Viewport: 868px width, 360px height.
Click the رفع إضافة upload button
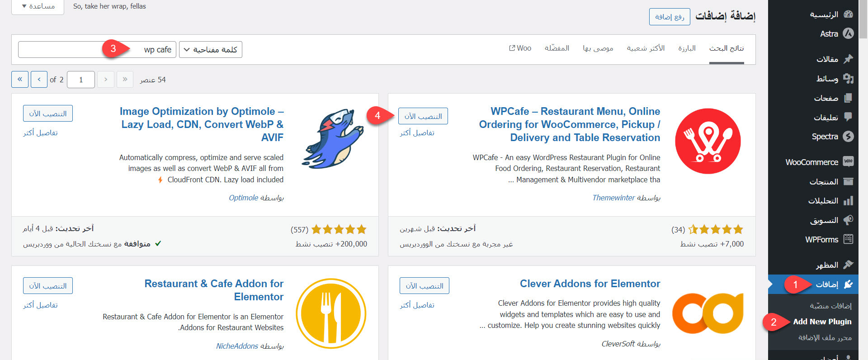pyautogui.click(x=669, y=17)
